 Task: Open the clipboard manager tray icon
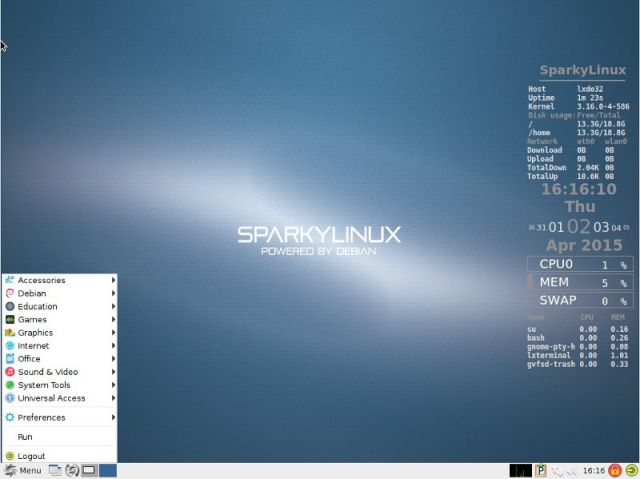[541, 470]
